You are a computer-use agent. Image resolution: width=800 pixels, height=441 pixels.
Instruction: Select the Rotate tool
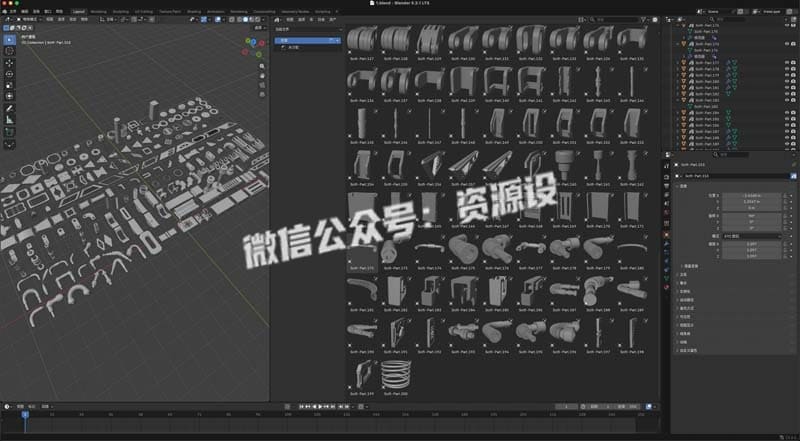click(x=10, y=74)
